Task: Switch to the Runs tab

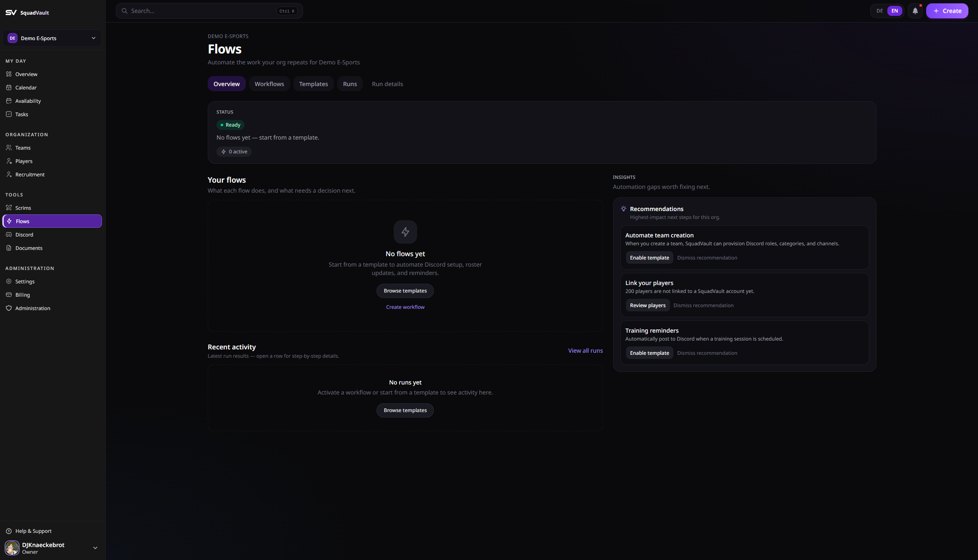Action: (350, 84)
